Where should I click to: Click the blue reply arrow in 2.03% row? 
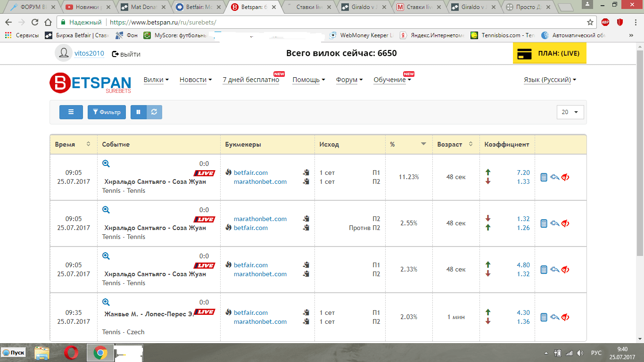pos(554,317)
